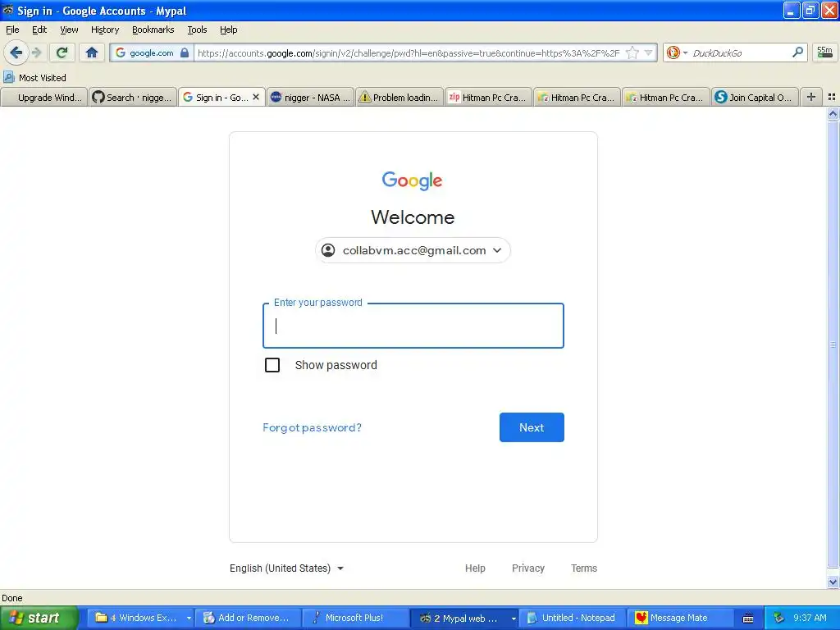Open the DuckDuckGo search engine selector
Image resolution: width=840 pixels, height=630 pixels.
(x=677, y=52)
